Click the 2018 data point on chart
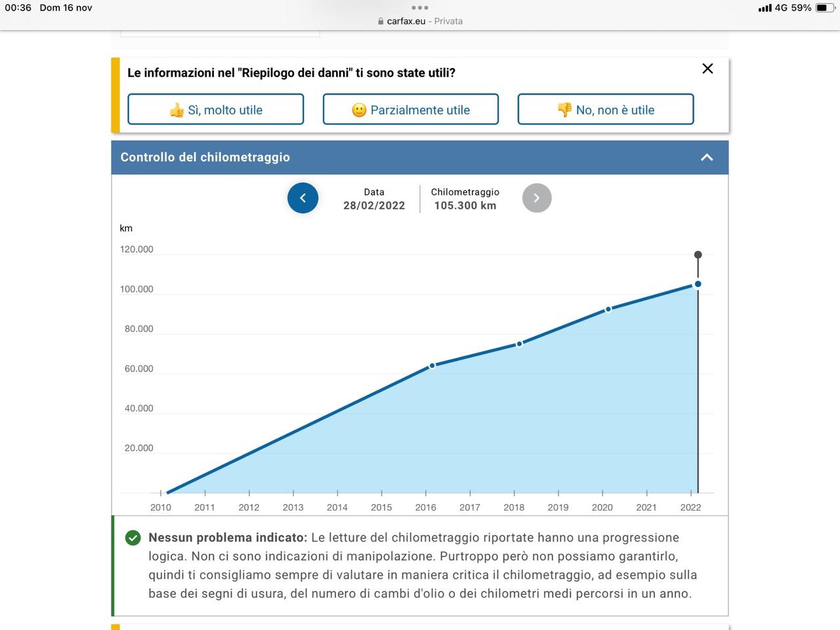 point(519,344)
